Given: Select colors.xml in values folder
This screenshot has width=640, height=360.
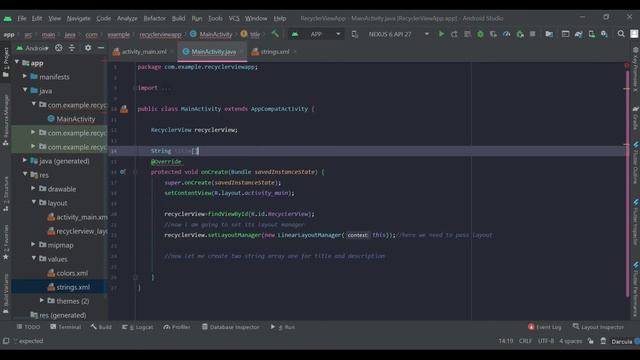Looking at the screenshot, I should (x=68, y=273).
